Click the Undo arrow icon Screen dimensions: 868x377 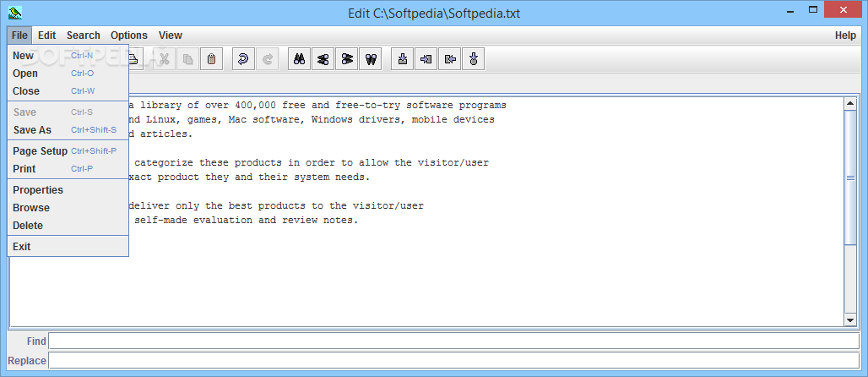243,59
